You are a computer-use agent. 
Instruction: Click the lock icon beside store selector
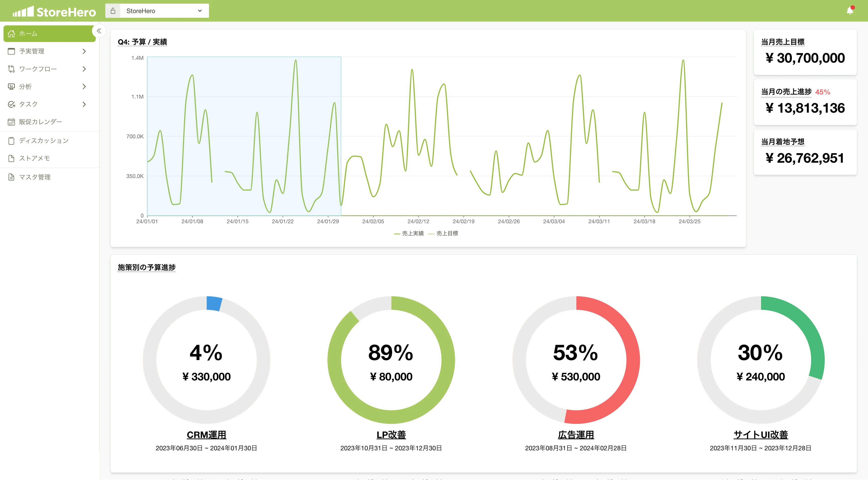[113, 11]
